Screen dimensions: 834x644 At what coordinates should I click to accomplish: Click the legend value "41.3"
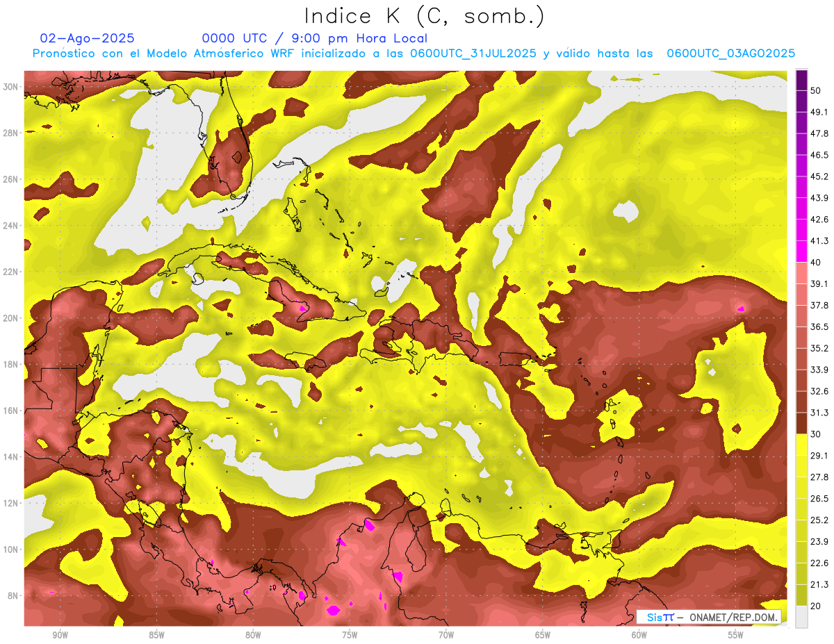819,240
